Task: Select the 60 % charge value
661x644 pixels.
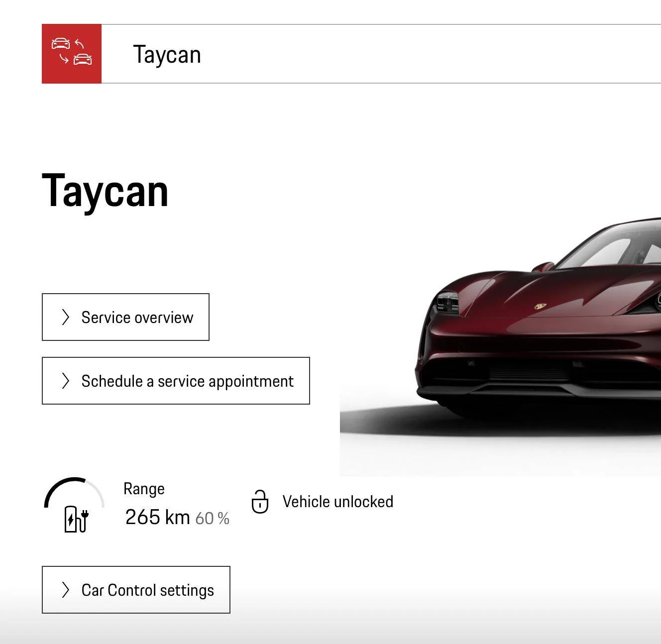Action: pyautogui.click(x=212, y=519)
